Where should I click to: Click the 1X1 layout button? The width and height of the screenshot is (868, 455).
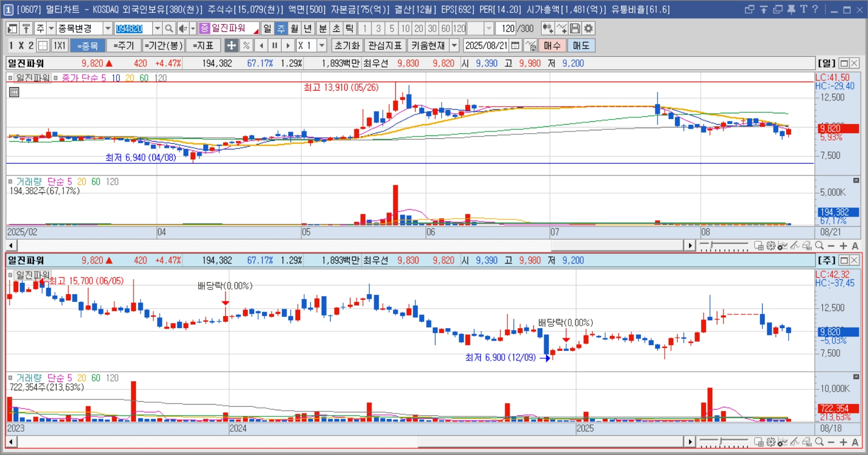pos(59,45)
